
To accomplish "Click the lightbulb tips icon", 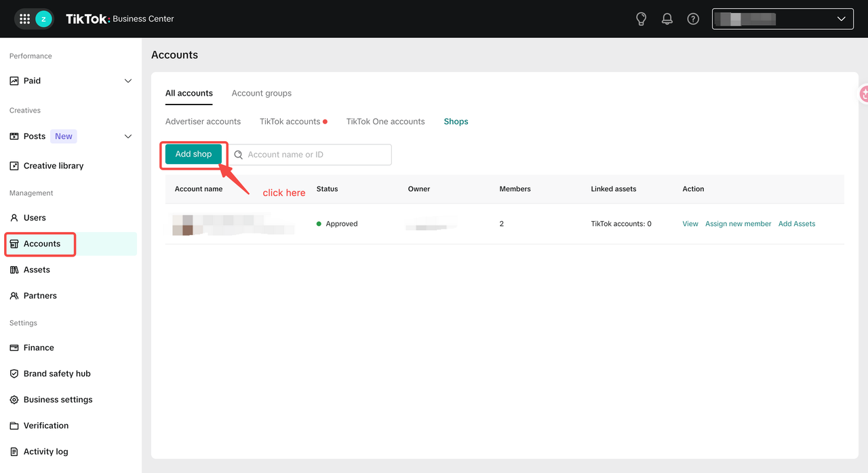I will point(641,19).
